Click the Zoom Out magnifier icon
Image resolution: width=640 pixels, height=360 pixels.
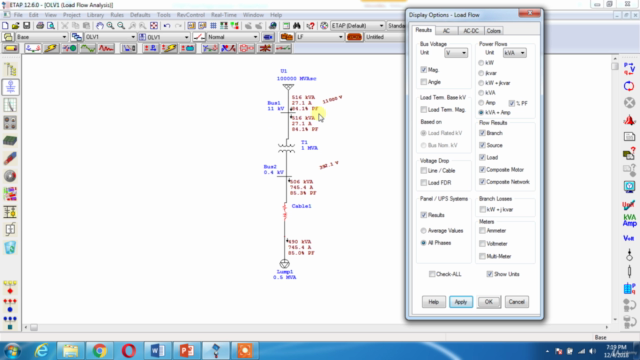121,26
